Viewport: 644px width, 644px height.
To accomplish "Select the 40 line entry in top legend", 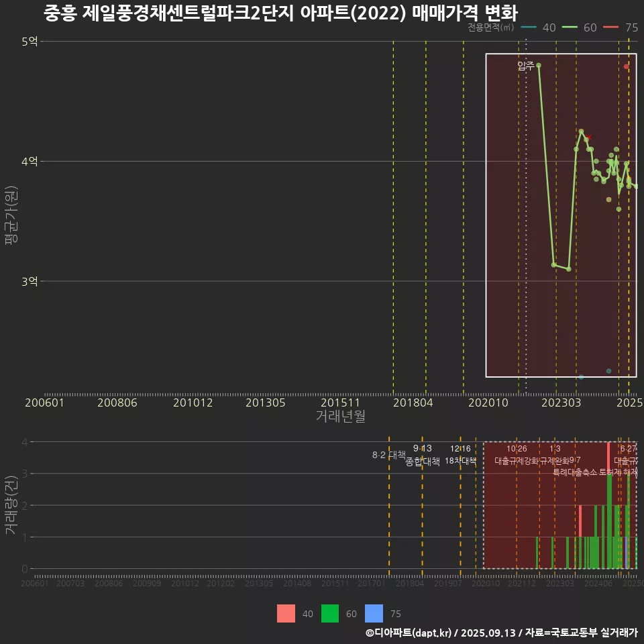I will [x=538, y=28].
